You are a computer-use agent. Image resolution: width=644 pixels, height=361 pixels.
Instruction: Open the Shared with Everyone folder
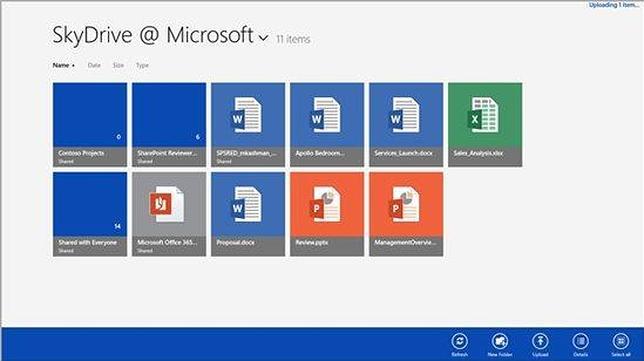(90, 214)
